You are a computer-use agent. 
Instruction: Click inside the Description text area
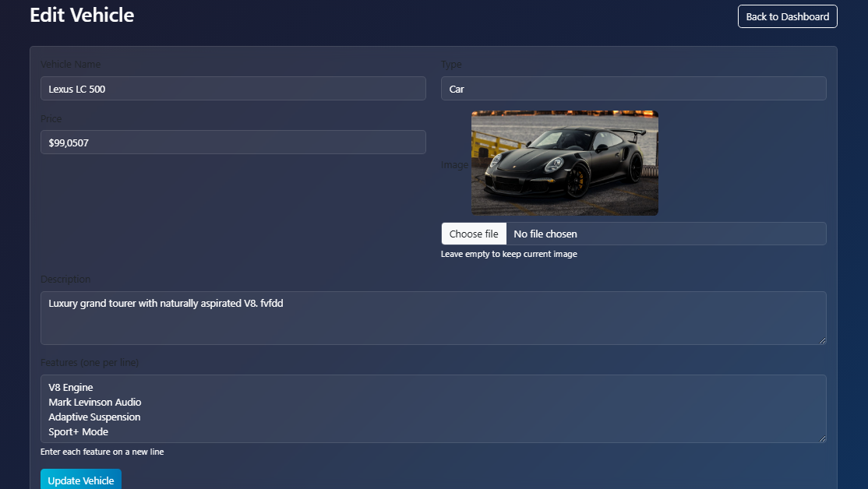[432, 318]
